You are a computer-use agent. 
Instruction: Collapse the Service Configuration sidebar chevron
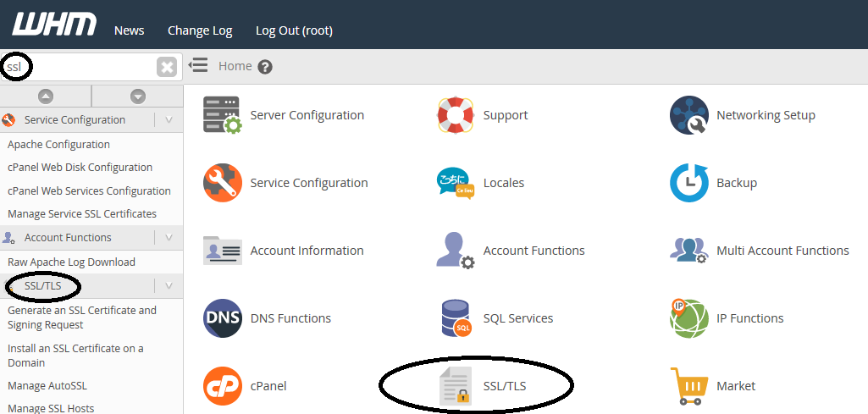coord(169,119)
